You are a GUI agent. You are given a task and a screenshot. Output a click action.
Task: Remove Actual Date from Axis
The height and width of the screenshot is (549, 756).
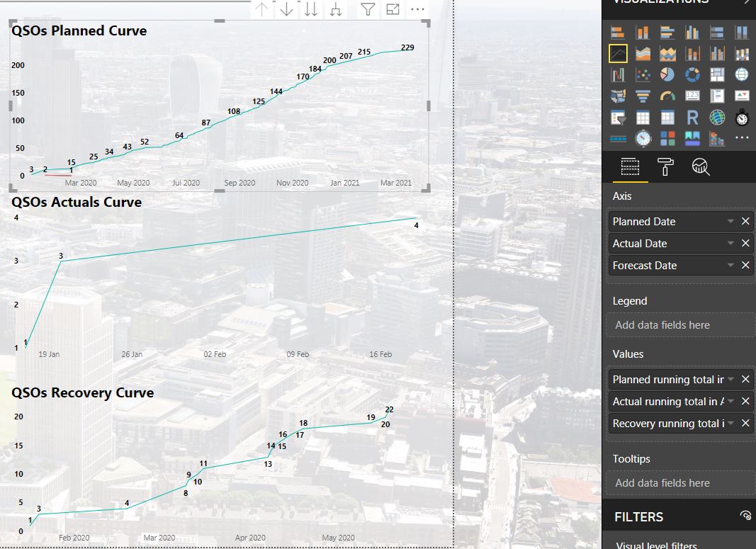tap(745, 244)
